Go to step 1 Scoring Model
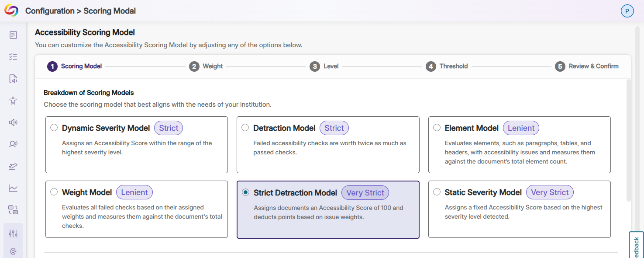This screenshot has width=644, height=258. coord(75,66)
